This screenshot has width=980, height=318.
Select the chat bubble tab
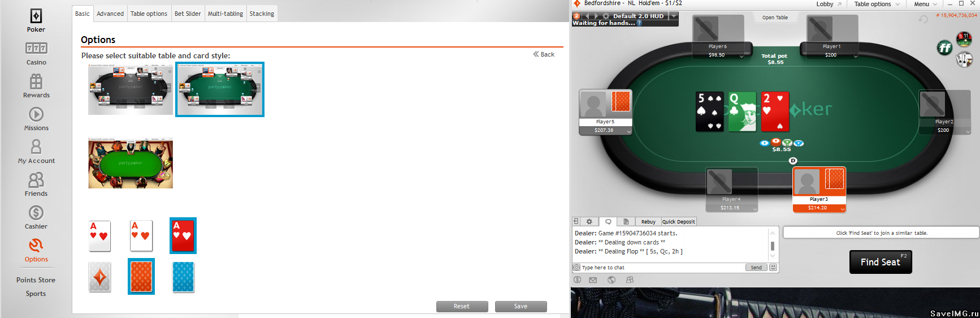(x=608, y=221)
